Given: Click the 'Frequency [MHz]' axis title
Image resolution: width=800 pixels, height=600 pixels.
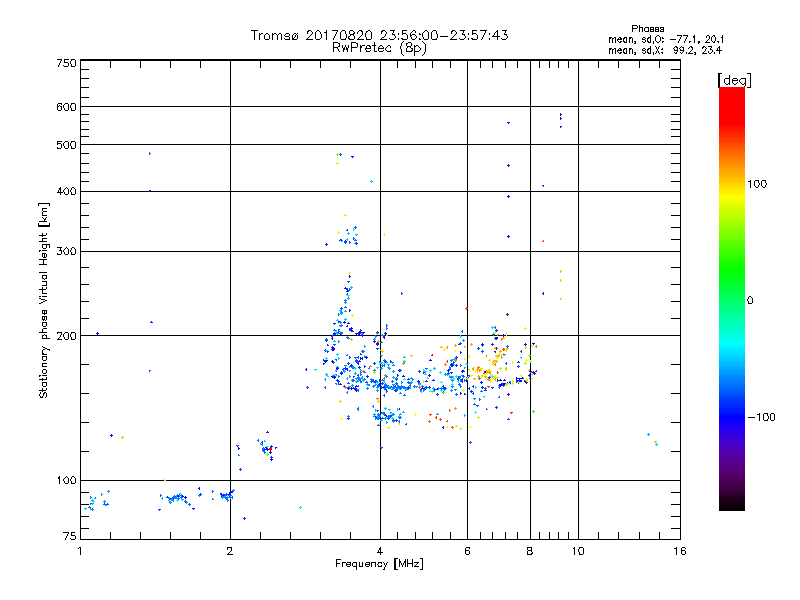Looking at the screenshot, I should (x=379, y=564).
